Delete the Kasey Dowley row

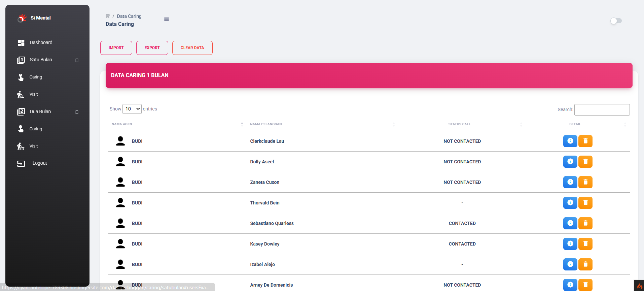tap(585, 244)
